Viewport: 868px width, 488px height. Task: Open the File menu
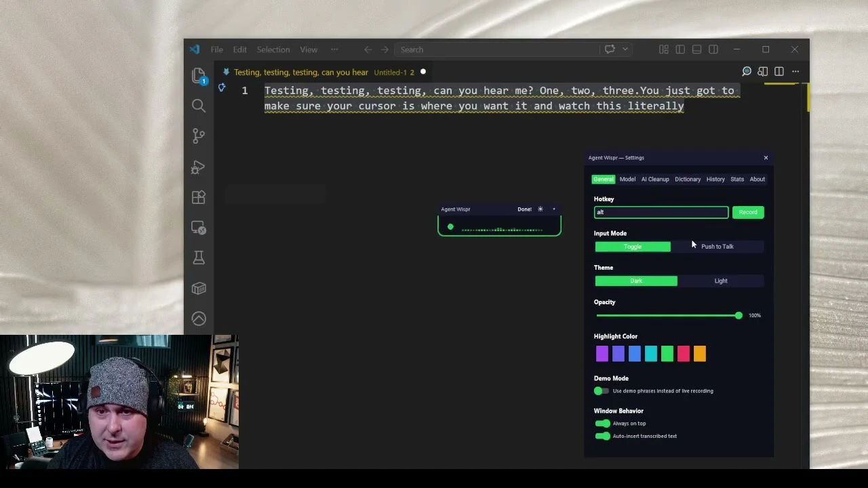(x=217, y=49)
